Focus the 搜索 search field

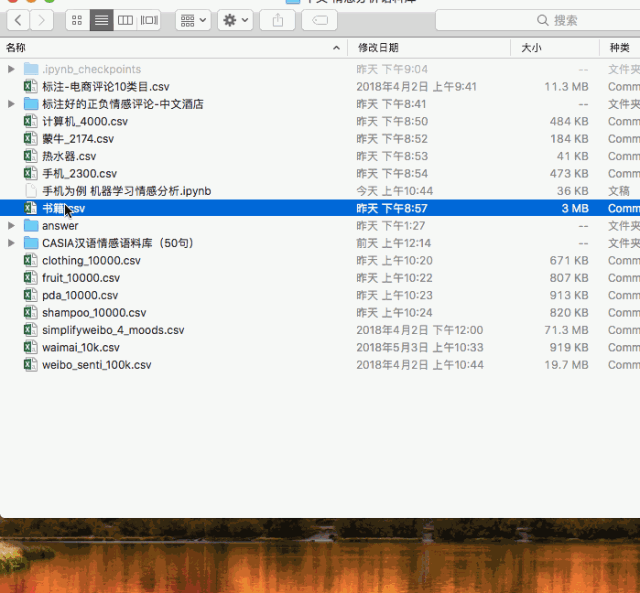point(538,20)
